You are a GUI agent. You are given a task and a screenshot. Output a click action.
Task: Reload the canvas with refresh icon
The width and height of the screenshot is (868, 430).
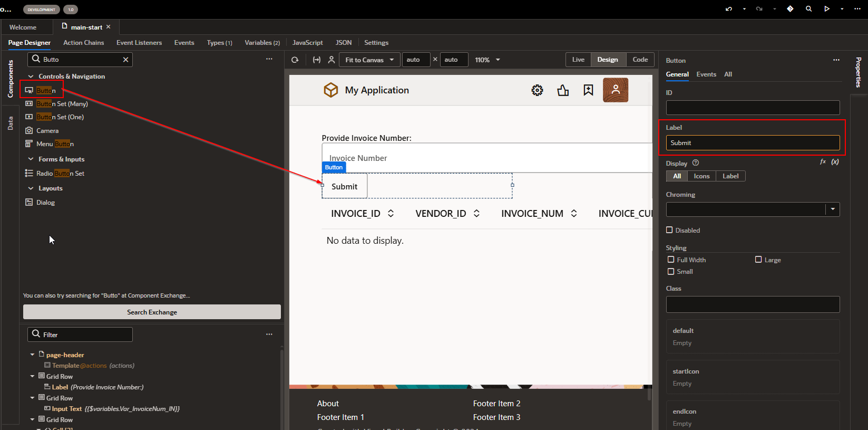pyautogui.click(x=295, y=60)
